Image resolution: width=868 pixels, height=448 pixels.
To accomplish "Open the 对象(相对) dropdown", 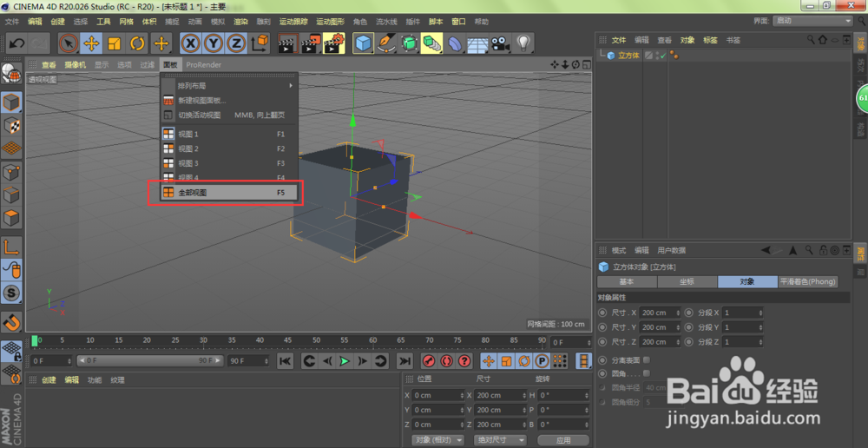I will [x=438, y=439].
